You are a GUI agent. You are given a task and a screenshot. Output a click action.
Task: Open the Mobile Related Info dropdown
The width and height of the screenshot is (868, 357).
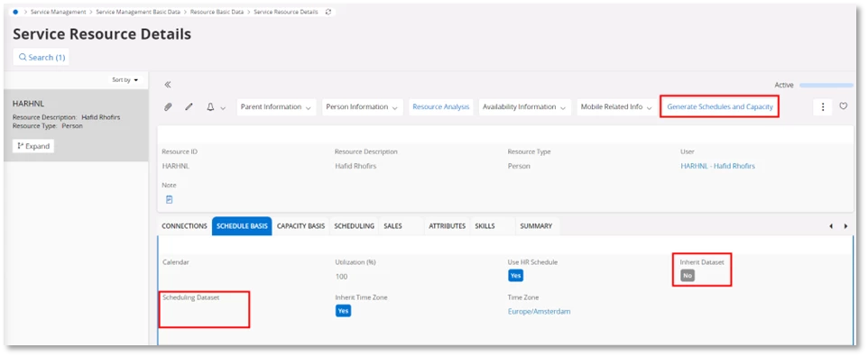pos(616,106)
